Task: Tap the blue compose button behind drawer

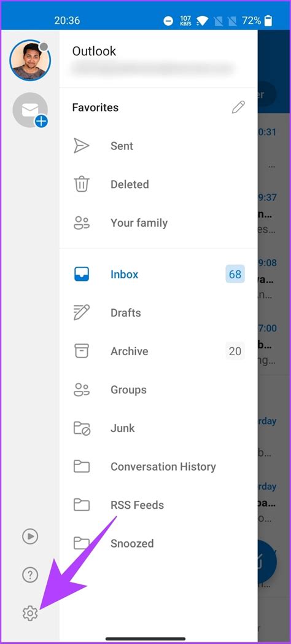Action: click(268, 562)
